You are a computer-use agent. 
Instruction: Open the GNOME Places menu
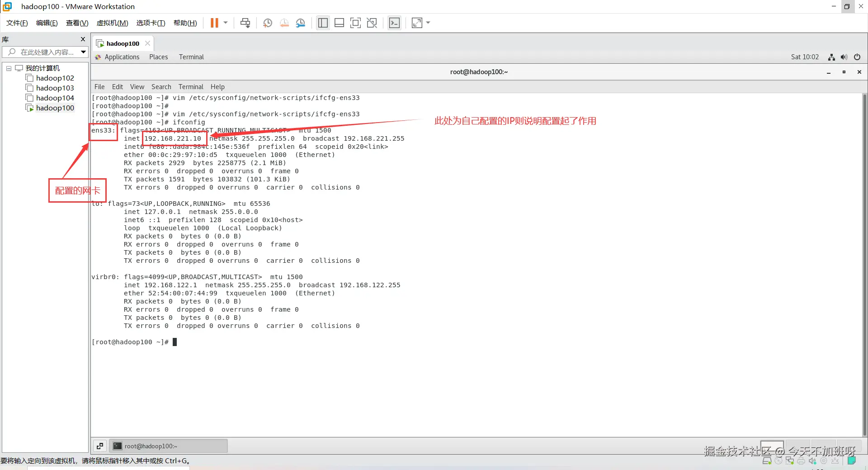158,57
